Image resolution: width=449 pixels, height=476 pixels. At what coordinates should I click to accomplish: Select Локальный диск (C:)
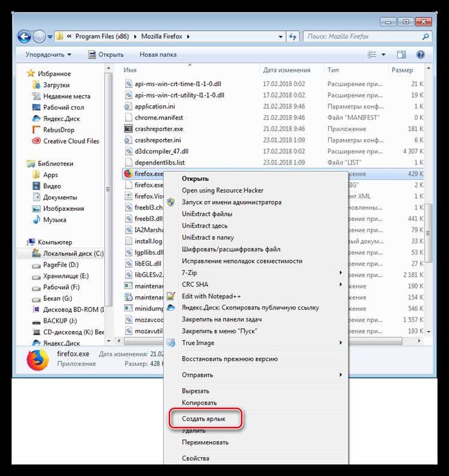point(73,253)
